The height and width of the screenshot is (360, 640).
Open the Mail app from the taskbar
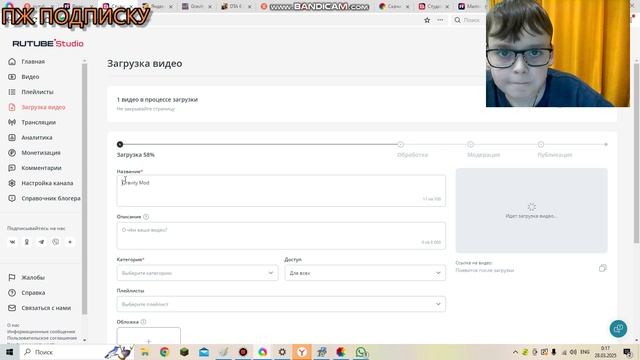coord(204,352)
